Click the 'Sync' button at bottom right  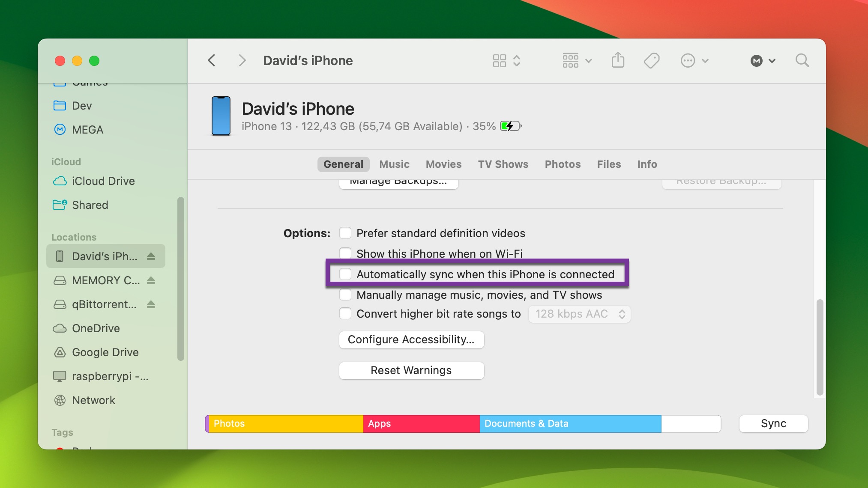coord(773,423)
